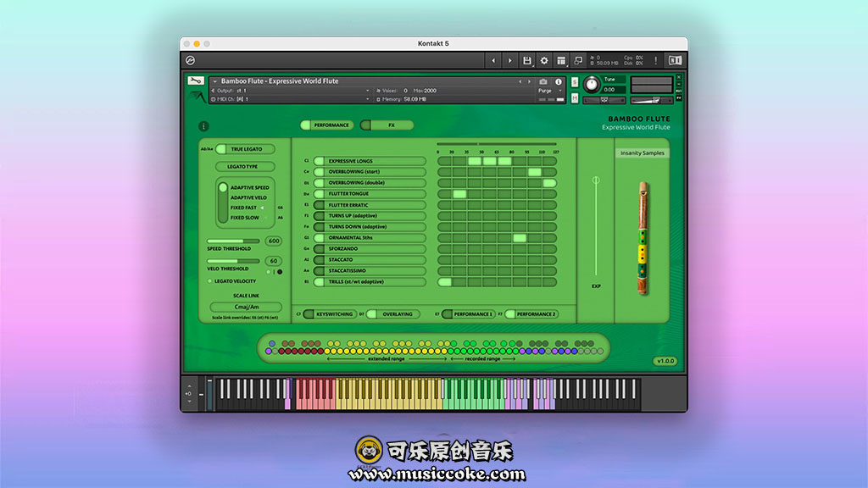Toggle TRILLS (st/wt adaptive) articulation
868x488 pixels.
[370, 281]
